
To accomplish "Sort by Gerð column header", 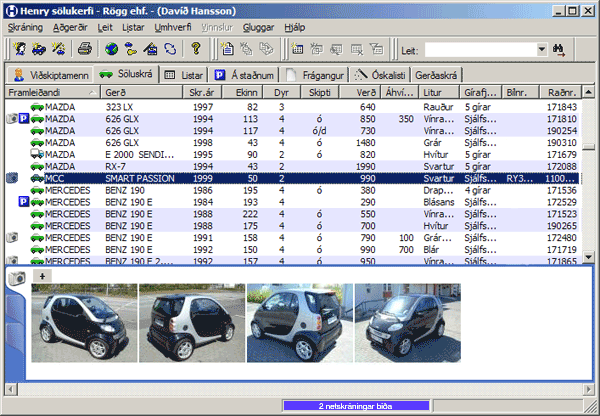I will [x=142, y=92].
